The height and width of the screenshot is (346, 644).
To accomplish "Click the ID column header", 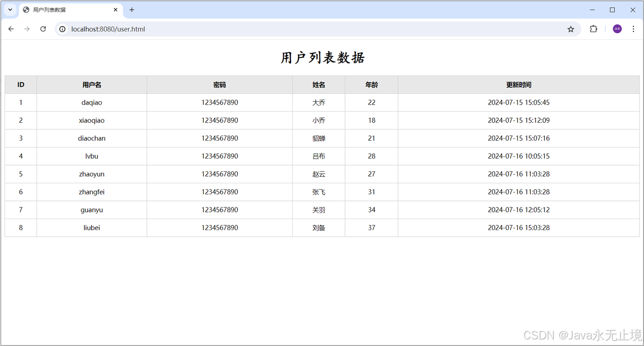I will pos(21,85).
